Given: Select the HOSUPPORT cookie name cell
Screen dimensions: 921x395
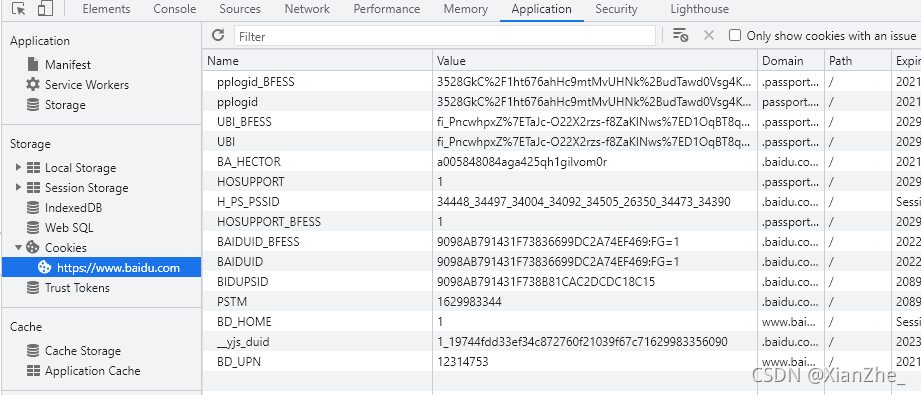Looking at the screenshot, I should pos(318,182).
